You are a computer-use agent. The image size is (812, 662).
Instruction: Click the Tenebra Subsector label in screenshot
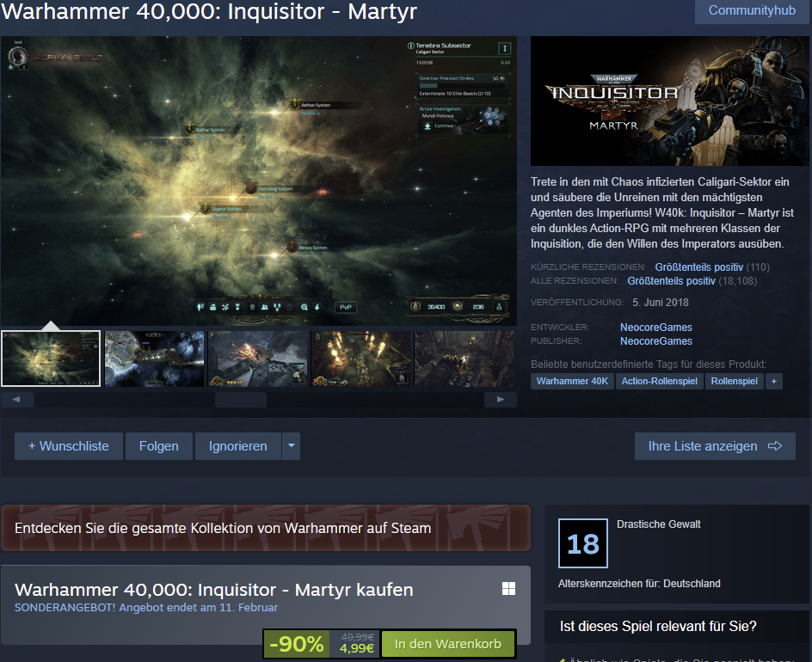[x=443, y=46]
